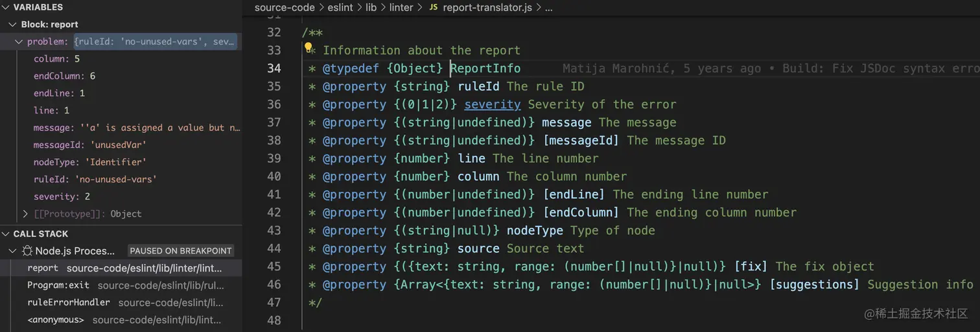This screenshot has height=332, width=980.
Task: Collapse the problem variable chevron
Action: pyautogui.click(x=19, y=41)
